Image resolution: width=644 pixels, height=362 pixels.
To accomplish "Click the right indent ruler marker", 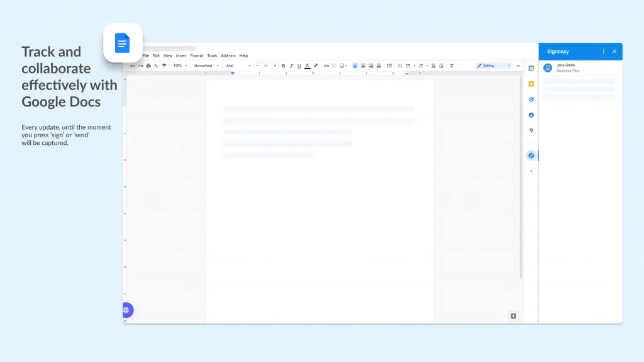I will pyautogui.click(x=407, y=74).
